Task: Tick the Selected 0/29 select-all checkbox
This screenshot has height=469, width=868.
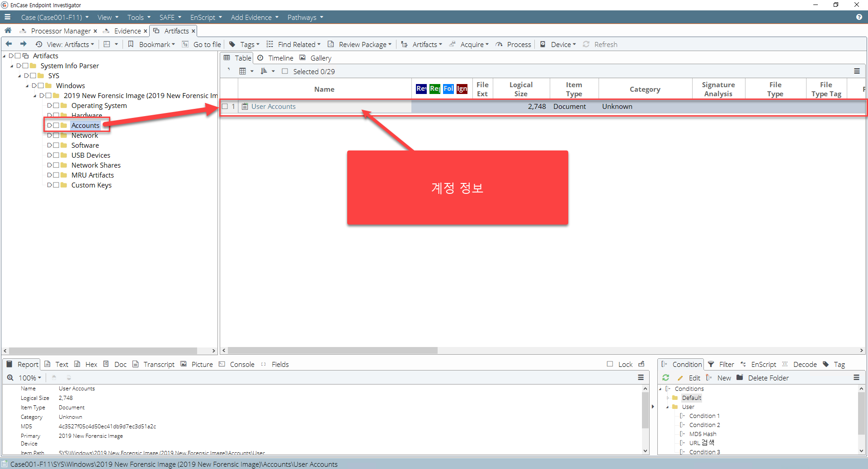Action: point(285,71)
